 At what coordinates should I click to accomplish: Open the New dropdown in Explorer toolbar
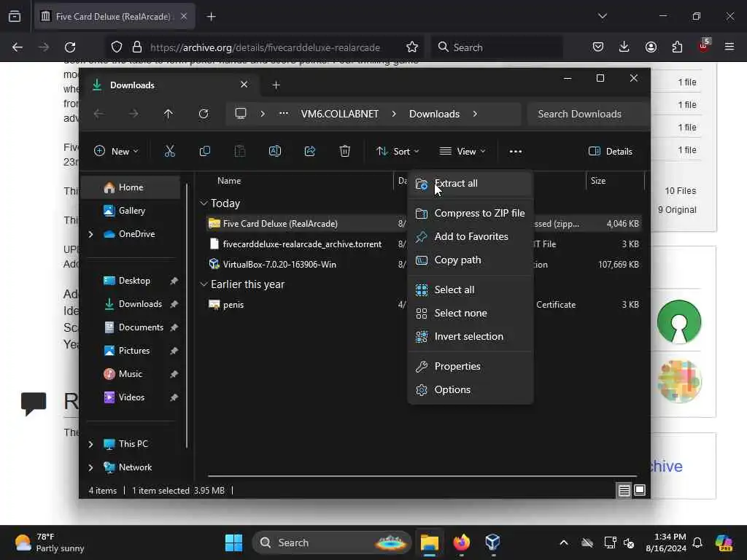pos(116,152)
